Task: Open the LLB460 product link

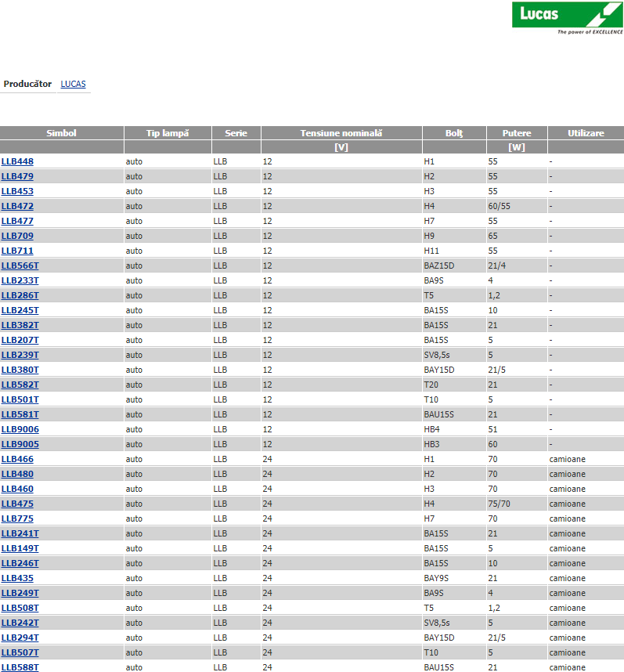Action: coord(17,489)
